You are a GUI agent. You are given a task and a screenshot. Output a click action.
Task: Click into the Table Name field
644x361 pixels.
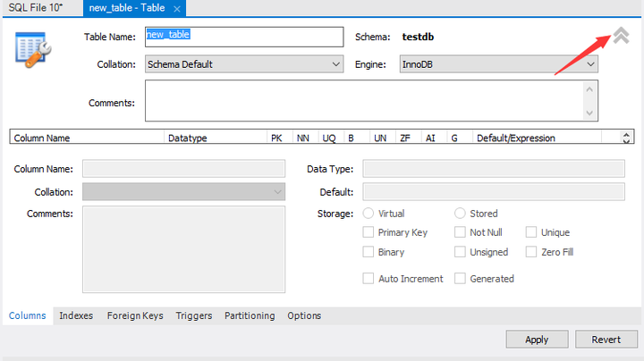tap(244, 37)
